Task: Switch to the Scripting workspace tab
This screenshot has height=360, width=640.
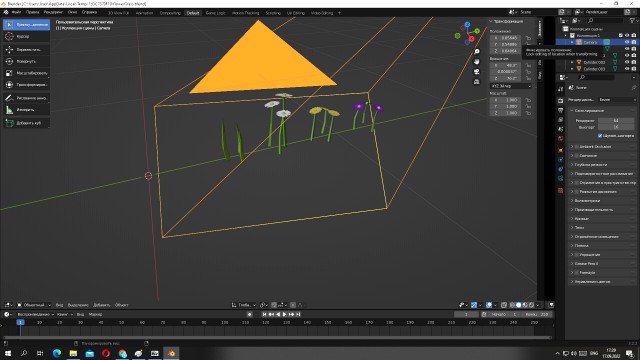Action: [273, 13]
